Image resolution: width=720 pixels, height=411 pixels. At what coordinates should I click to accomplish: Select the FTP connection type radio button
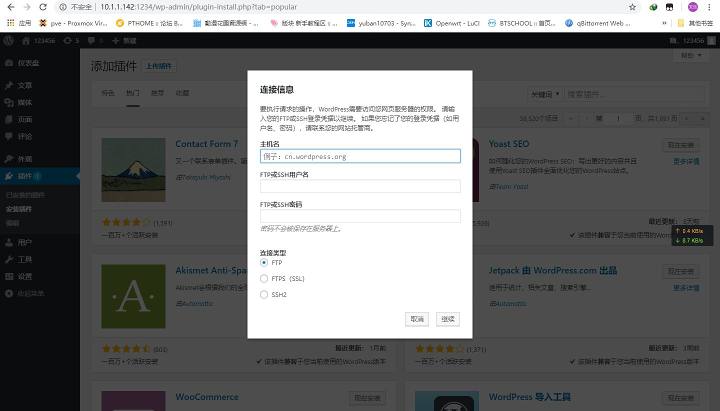coord(264,262)
